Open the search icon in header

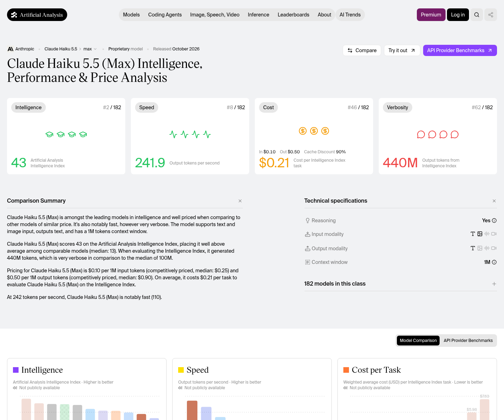[x=477, y=15]
